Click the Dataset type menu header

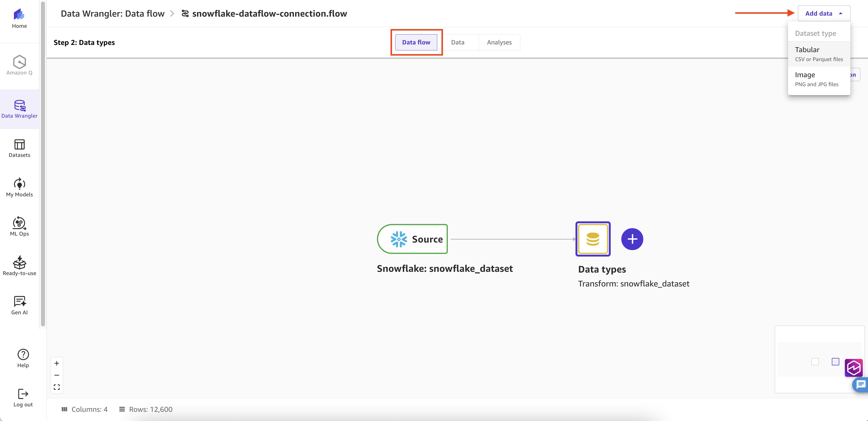pyautogui.click(x=815, y=33)
